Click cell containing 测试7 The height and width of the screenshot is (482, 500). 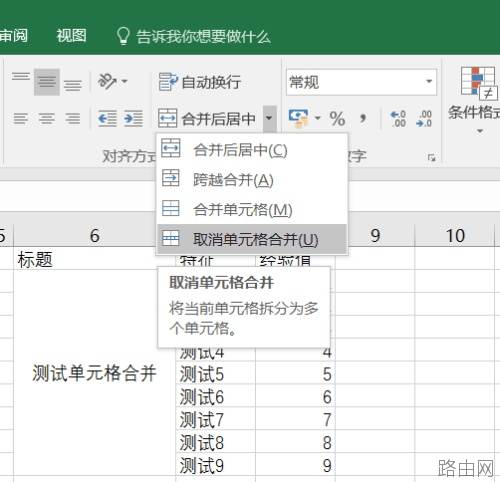tap(215, 419)
